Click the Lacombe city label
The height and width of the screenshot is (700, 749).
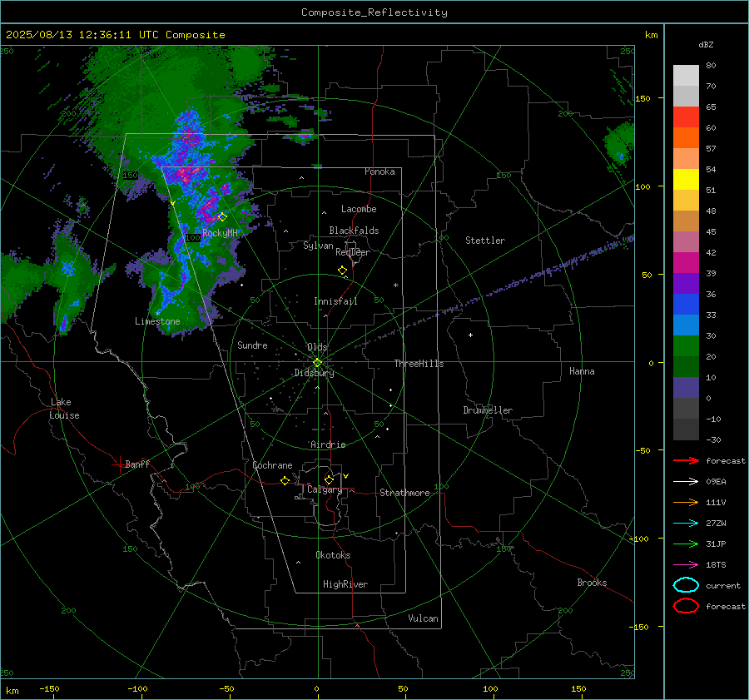[x=359, y=209]
